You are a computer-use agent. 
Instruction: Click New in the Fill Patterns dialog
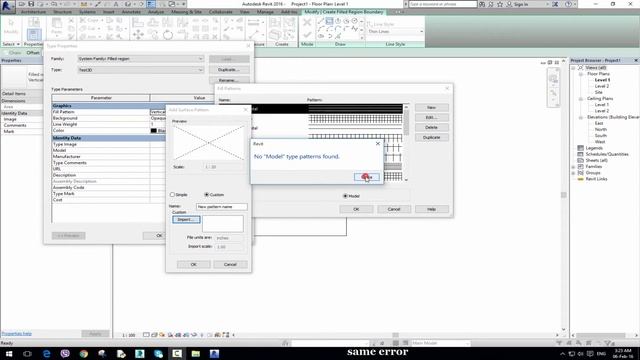431,107
